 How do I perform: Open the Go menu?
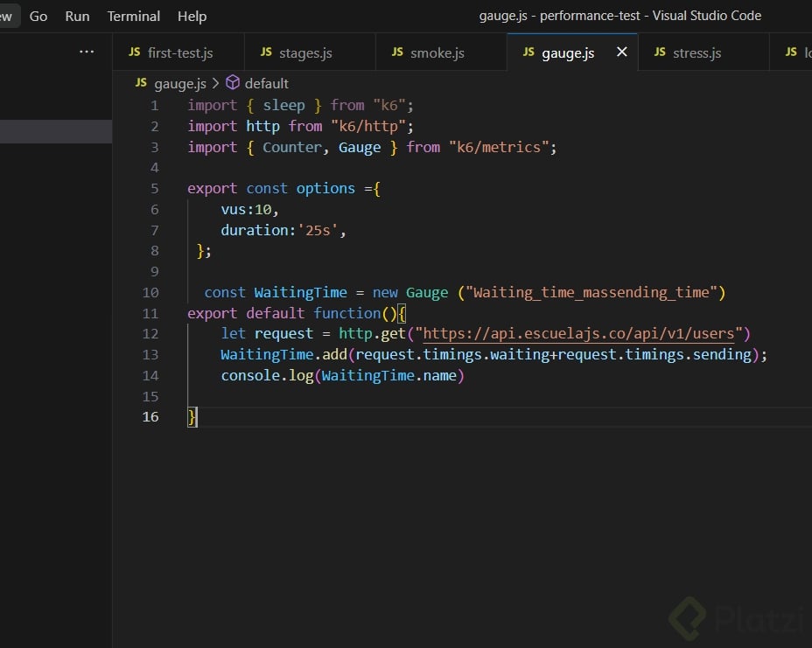pos(38,17)
